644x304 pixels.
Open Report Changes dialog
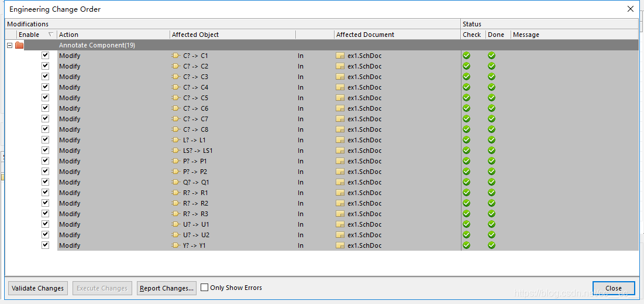coord(167,288)
